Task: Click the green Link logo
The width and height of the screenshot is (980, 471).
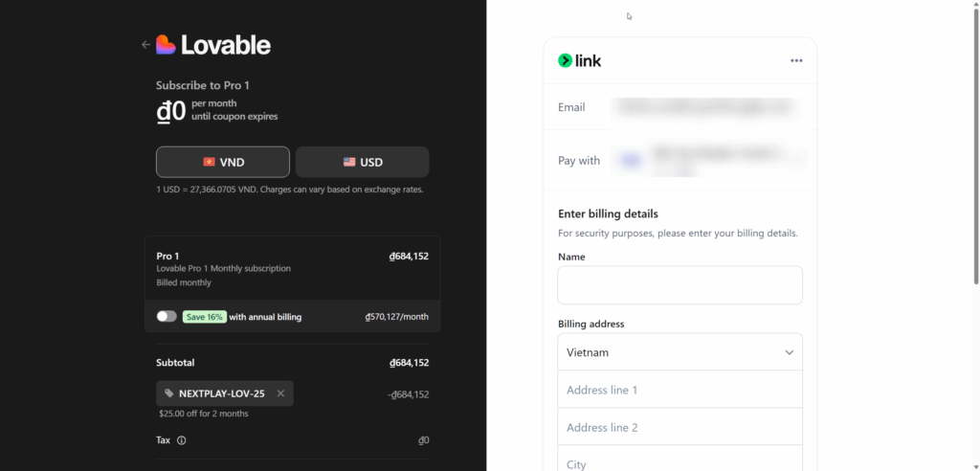Action: 579,60
